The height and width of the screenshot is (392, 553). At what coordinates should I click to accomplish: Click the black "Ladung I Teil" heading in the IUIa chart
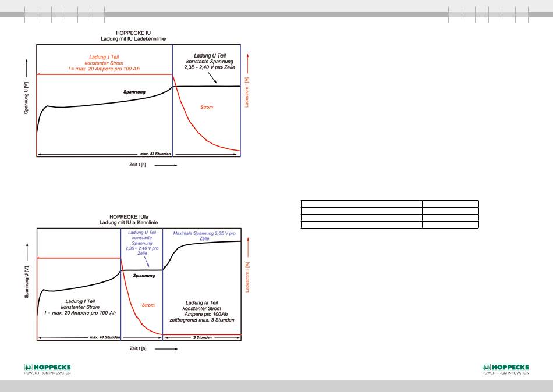tap(80, 301)
